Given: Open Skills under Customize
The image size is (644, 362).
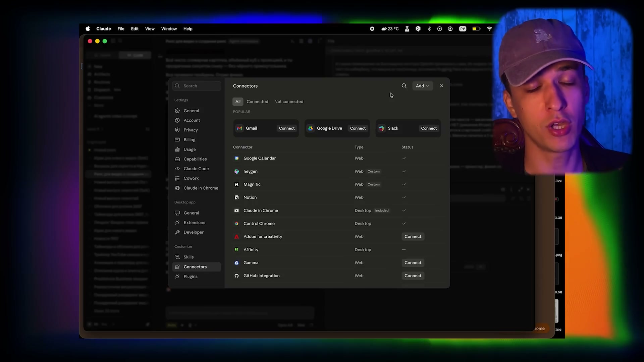Looking at the screenshot, I should click(197, 257).
